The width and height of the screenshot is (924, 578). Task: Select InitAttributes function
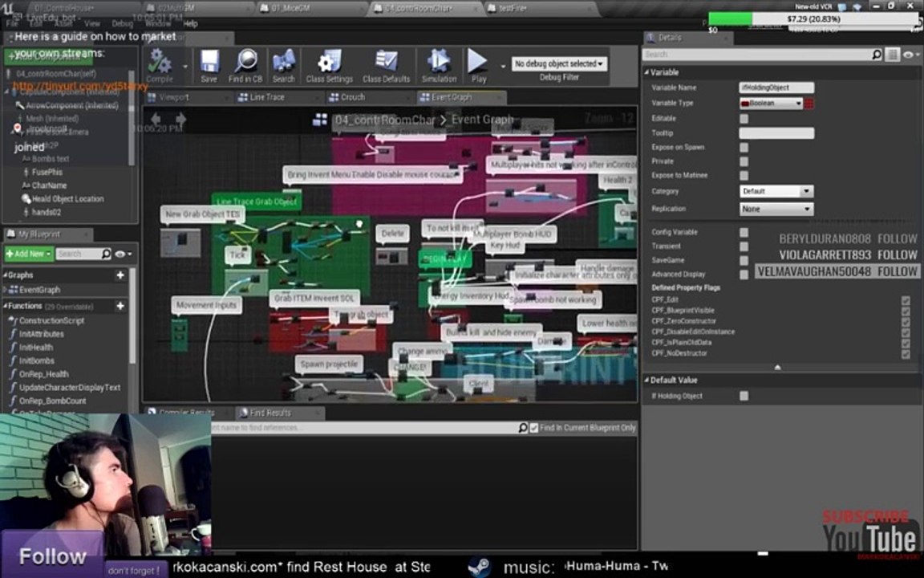click(42, 334)
